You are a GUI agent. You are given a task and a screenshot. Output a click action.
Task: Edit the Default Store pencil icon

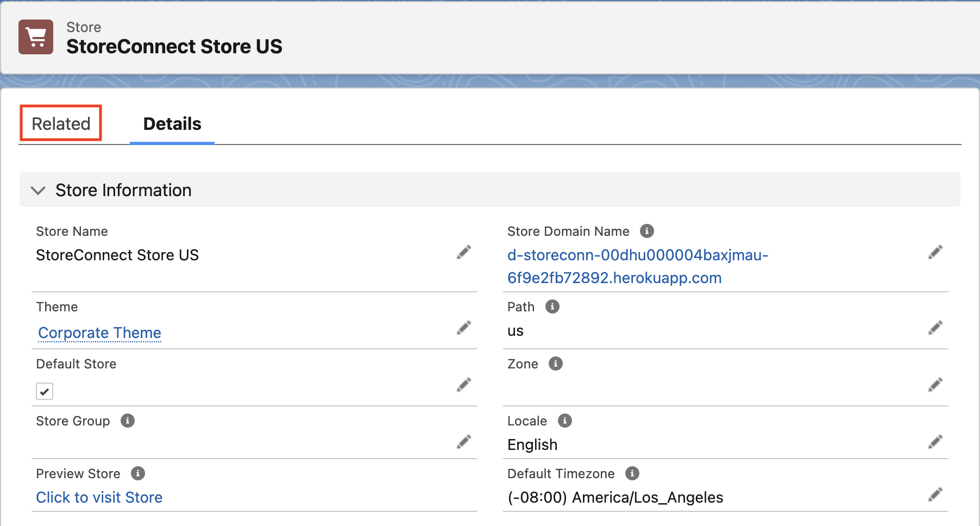tap(463, 385)
